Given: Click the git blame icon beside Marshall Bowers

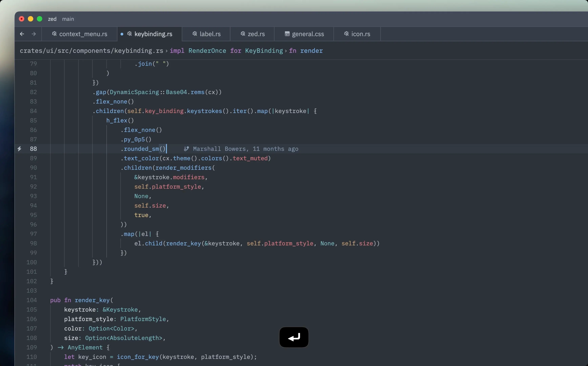Looking at the screenshot, I should tap(186, 149).
